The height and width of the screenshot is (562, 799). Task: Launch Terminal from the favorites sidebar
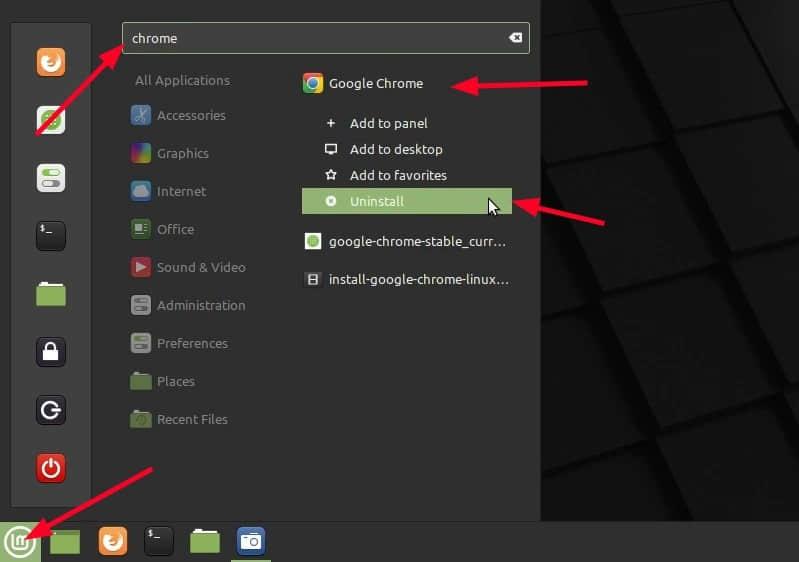51,236
